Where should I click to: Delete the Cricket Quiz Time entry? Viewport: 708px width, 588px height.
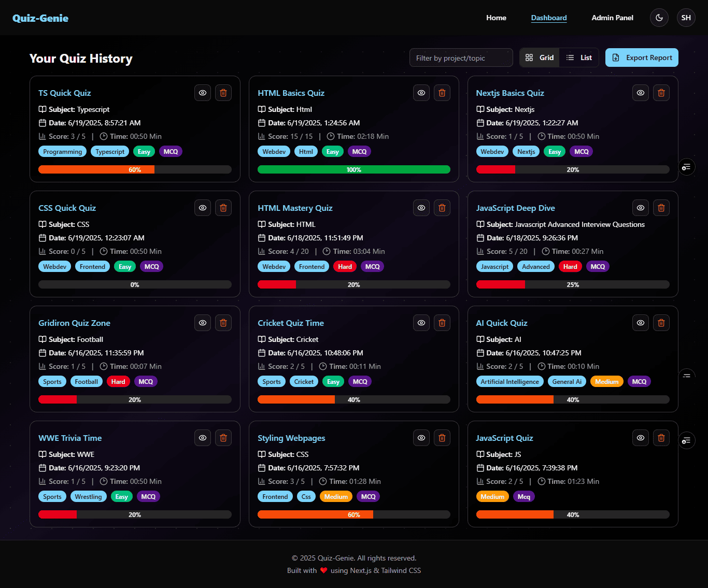point(442,323)
